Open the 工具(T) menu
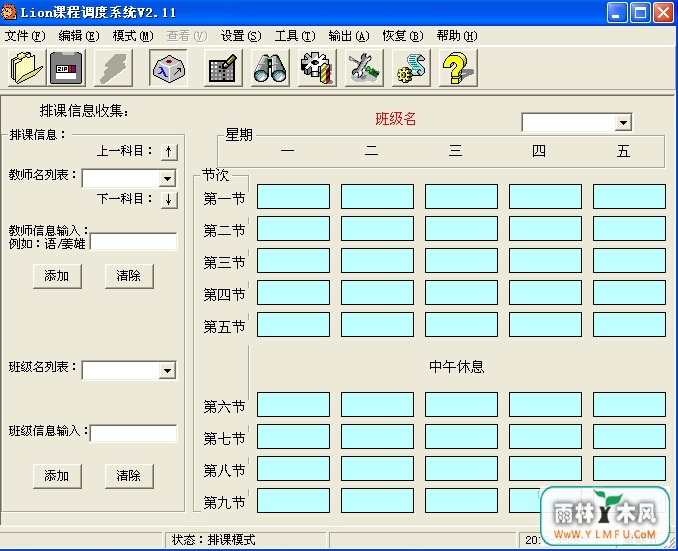Screen dimensions: 678x551 coord(295,36)
